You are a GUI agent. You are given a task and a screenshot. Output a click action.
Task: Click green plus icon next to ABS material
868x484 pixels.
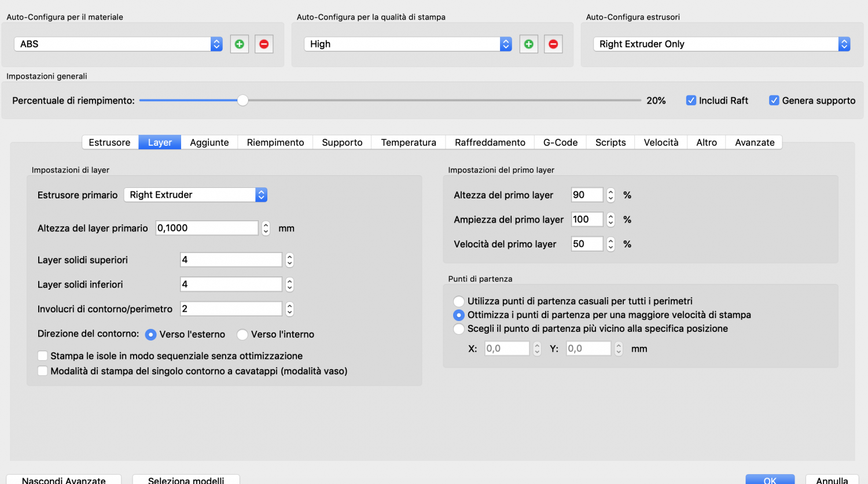point(240,44)
